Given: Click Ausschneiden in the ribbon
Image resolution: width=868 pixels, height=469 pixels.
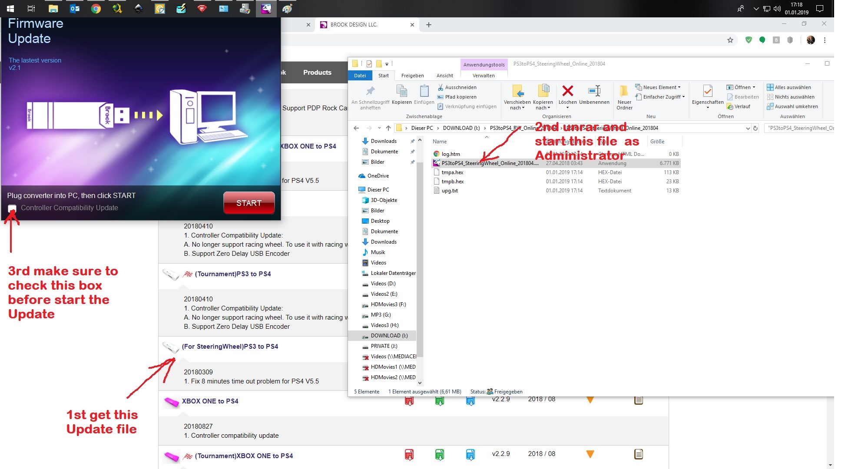Looking at the screenshot, I should [457, 87].
